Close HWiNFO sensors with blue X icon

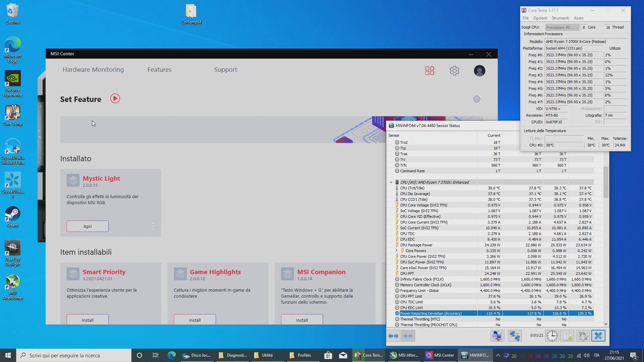(598, 335)
